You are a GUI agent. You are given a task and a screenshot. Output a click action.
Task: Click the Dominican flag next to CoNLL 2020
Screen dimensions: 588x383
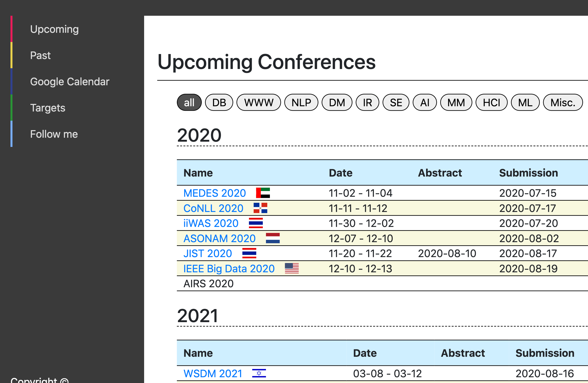[x=260, y=208]
